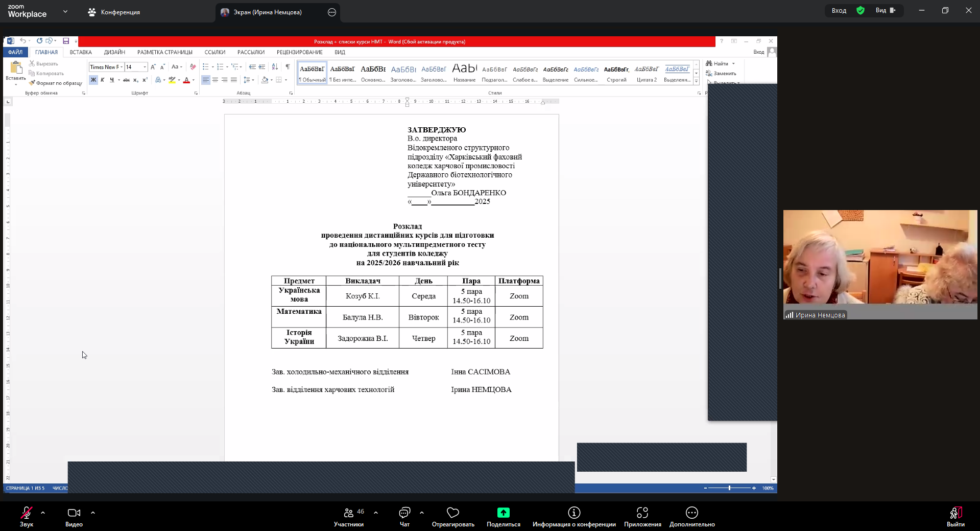Start camera with the Видео icon

[x=74, y=513]
